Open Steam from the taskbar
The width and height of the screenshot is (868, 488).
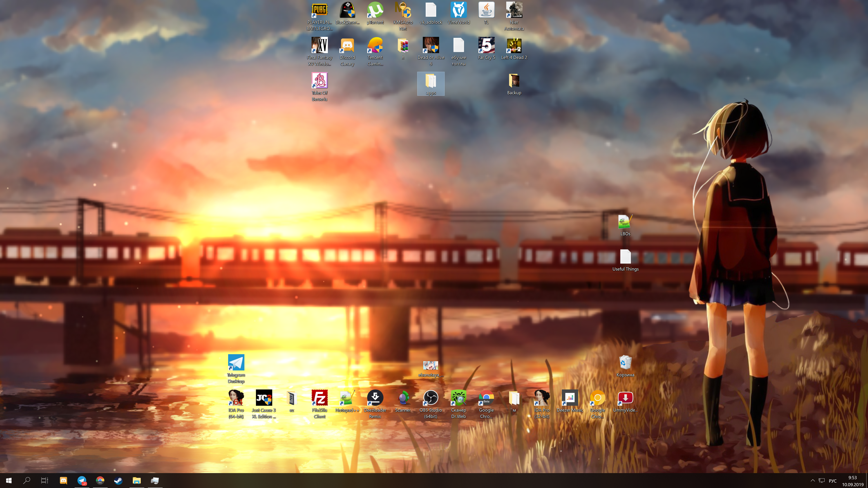click(x=118, y=481)
